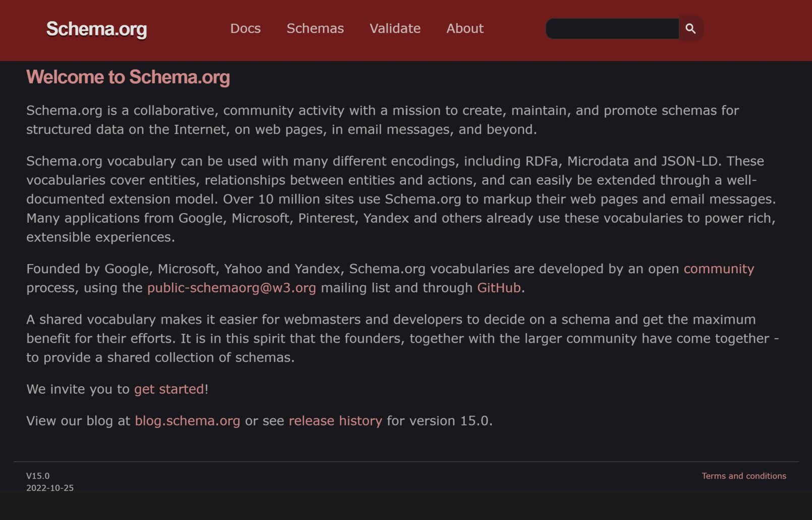Viewport: 812px width, 520px height.
Task: Visit the GitHub link
Action: tap(499, 288)
